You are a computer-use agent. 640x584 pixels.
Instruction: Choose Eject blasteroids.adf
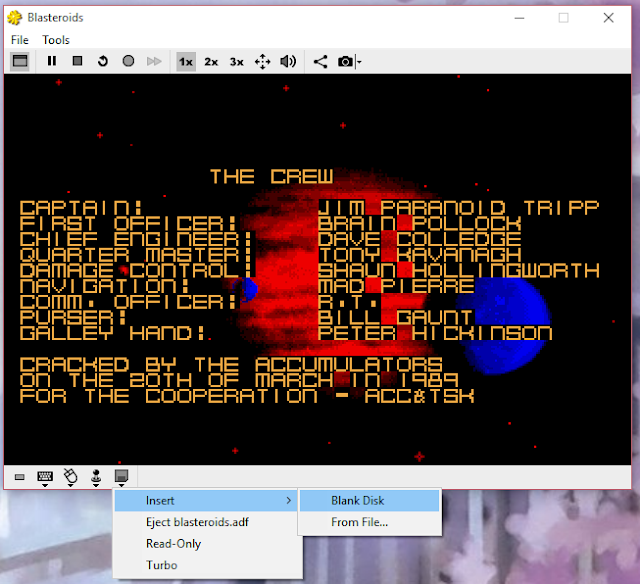pos(206,522)
